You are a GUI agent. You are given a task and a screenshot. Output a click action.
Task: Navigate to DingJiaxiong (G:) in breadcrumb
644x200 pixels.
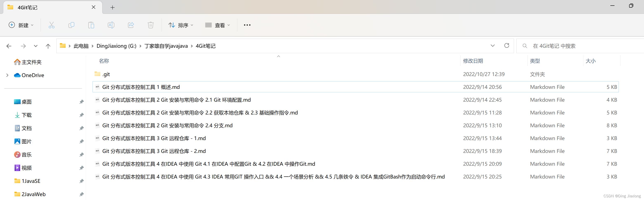coord(116,46)
